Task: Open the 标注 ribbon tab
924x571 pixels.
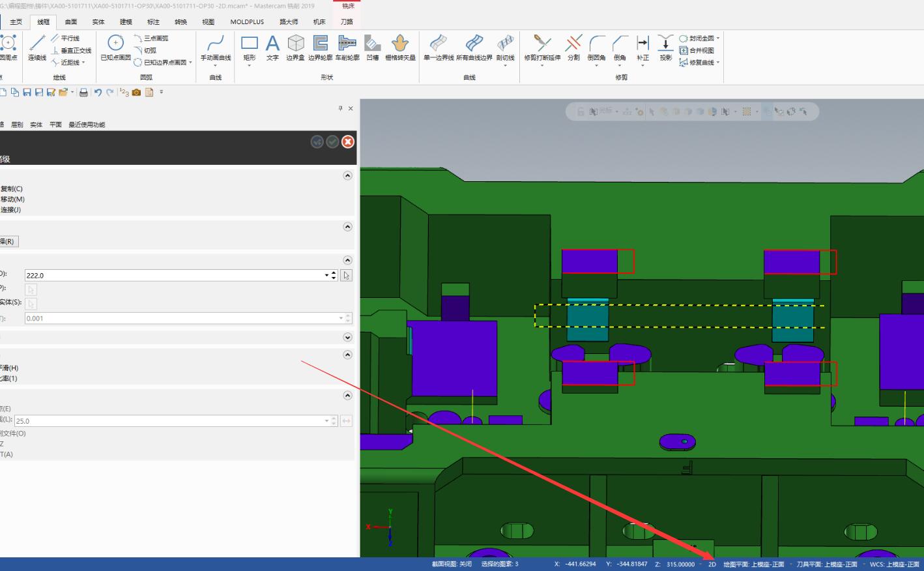Action: pyautogui.click(x=153, y=22)
